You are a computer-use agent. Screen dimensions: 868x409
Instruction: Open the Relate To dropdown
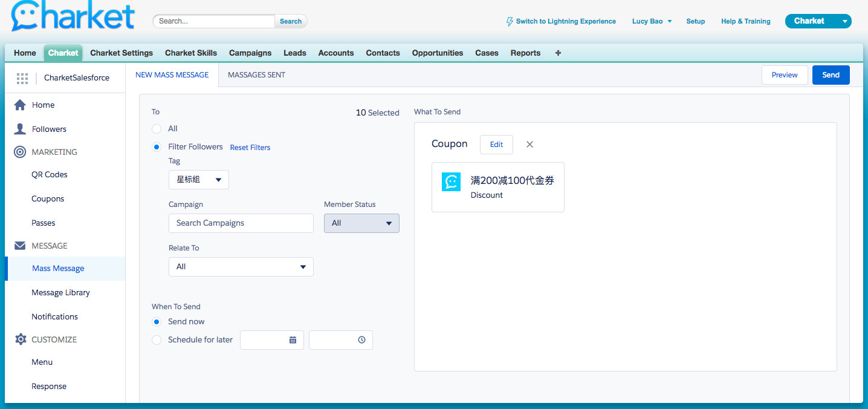tap(241, 267)
